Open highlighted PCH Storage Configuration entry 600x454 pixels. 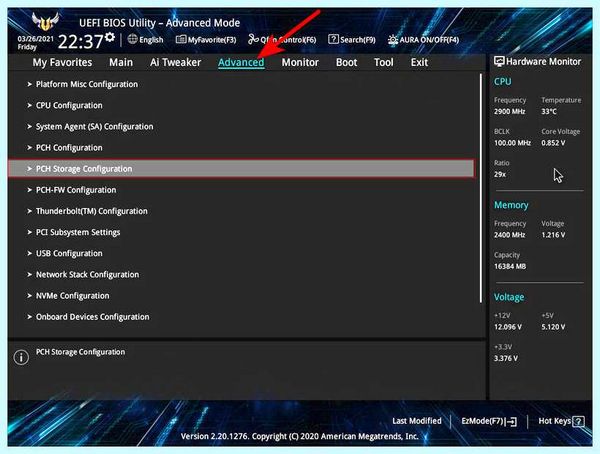point(241,168)
